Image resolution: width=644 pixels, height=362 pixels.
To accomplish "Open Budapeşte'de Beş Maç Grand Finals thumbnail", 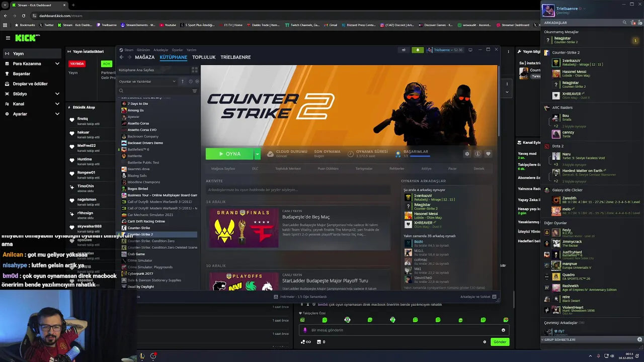I will [x=244, y=228].
